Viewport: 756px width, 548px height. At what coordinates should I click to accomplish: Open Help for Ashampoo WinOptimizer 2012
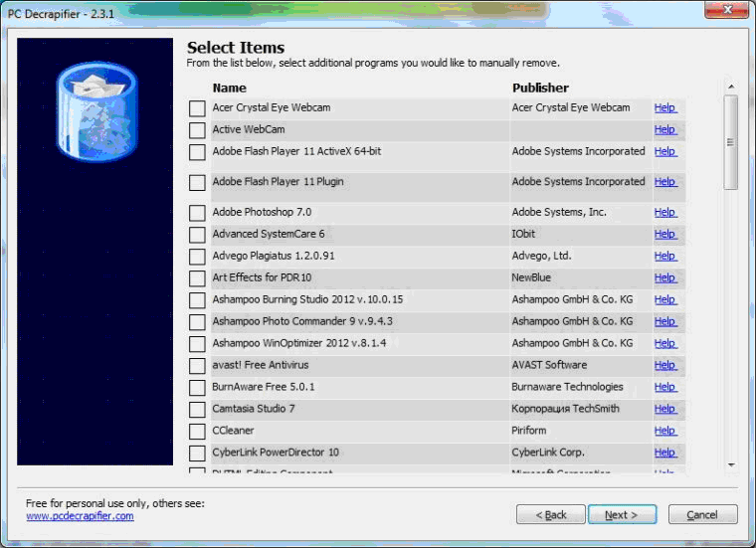coord(665,343)
